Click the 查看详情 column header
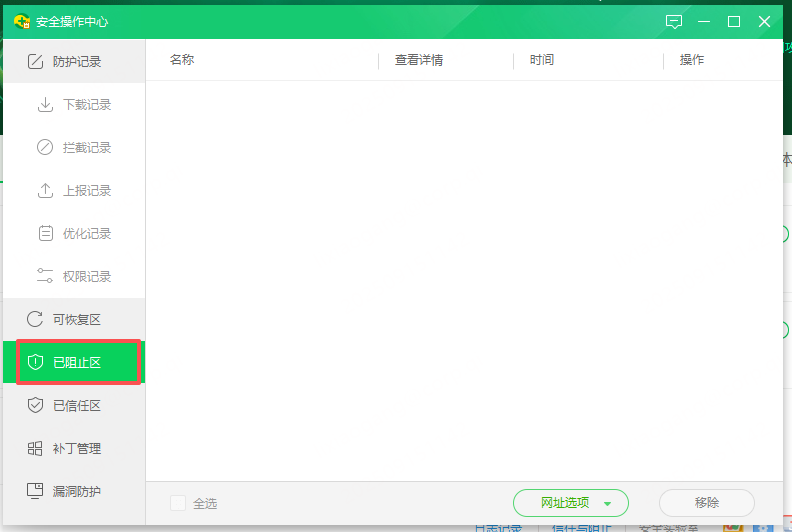 (419, 60)
